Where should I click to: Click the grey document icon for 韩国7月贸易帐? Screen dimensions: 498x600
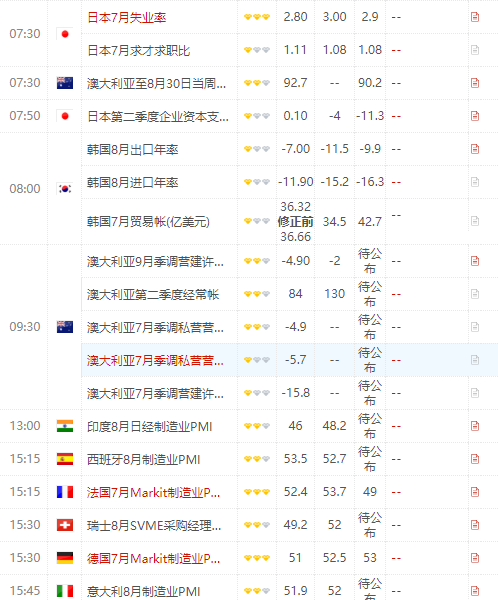coord(475,221)
